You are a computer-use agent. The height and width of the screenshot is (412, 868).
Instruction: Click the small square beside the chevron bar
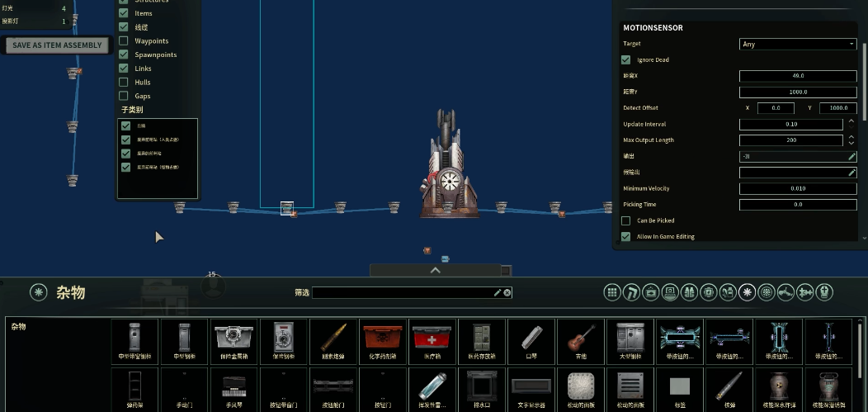[x=506, y=271]
